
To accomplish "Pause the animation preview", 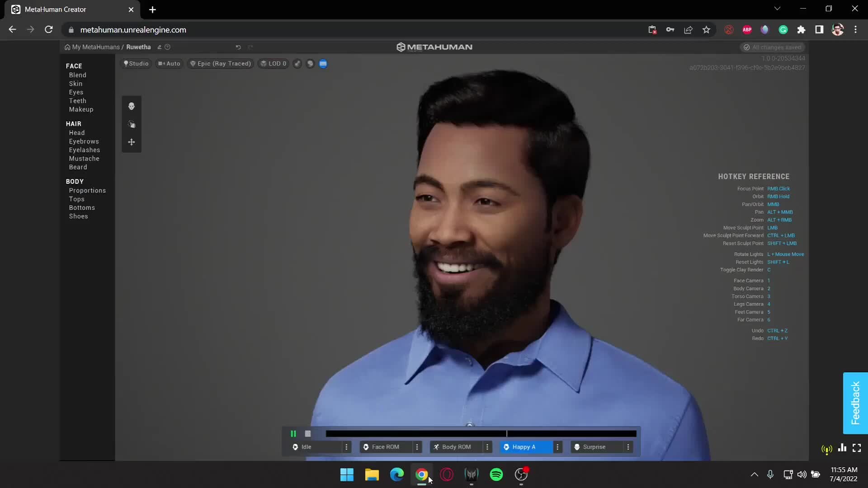I will [293, 434].
